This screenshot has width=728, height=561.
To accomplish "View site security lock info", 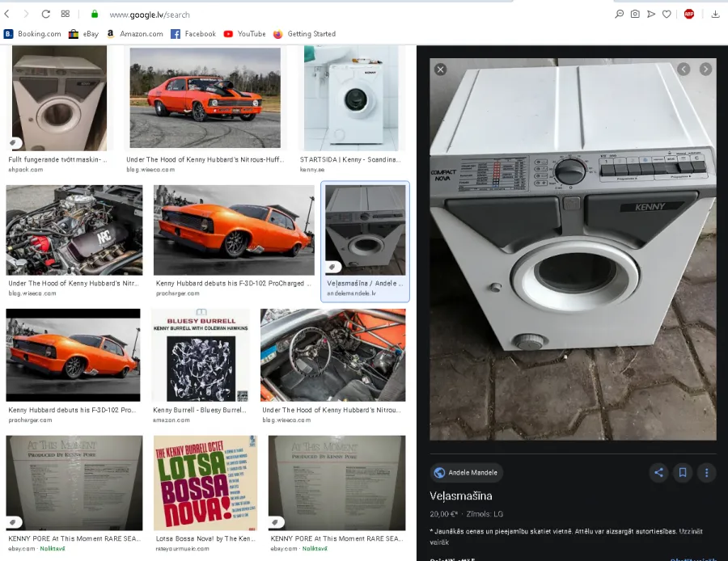I will (95, 15).
